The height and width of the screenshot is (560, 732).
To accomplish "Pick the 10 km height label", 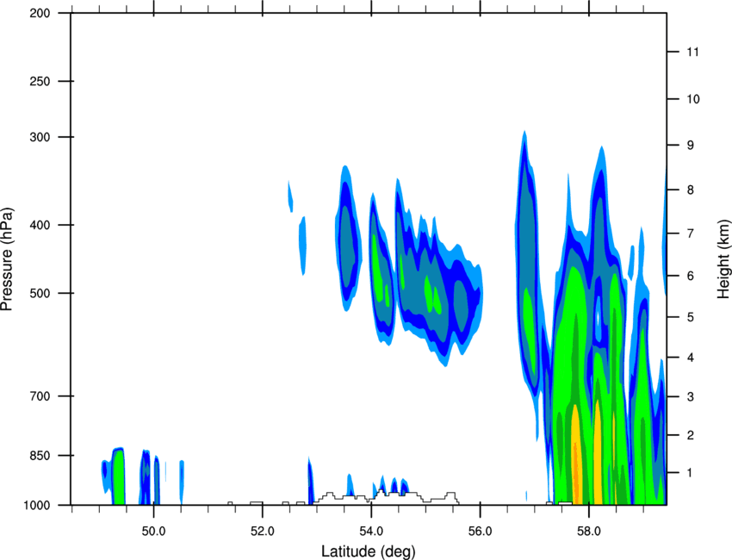I will 693,99.
